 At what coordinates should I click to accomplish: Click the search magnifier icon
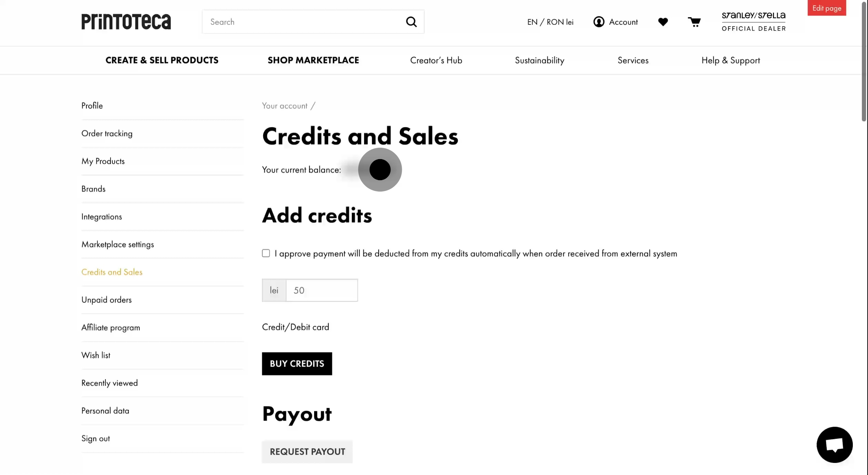pos(411,22)
